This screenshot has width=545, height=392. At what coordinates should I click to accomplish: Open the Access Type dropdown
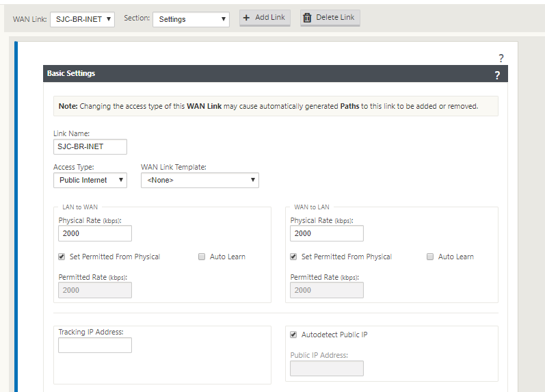pos(90,180)
